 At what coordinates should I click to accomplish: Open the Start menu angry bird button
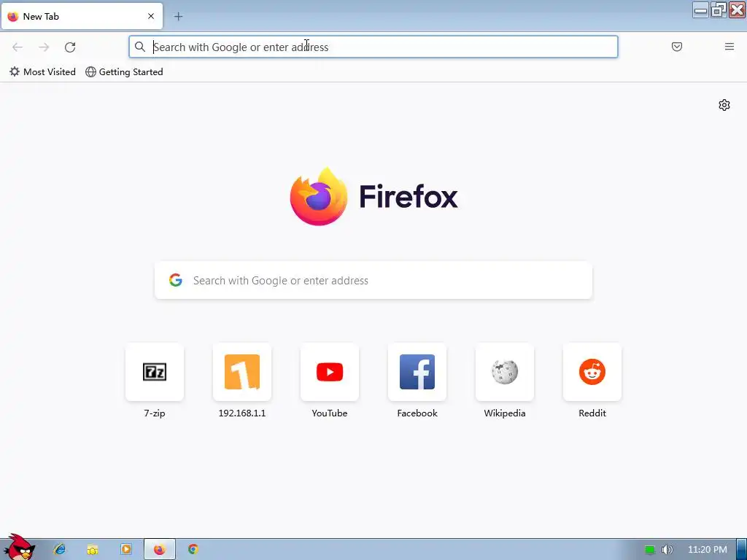point(18,548)
